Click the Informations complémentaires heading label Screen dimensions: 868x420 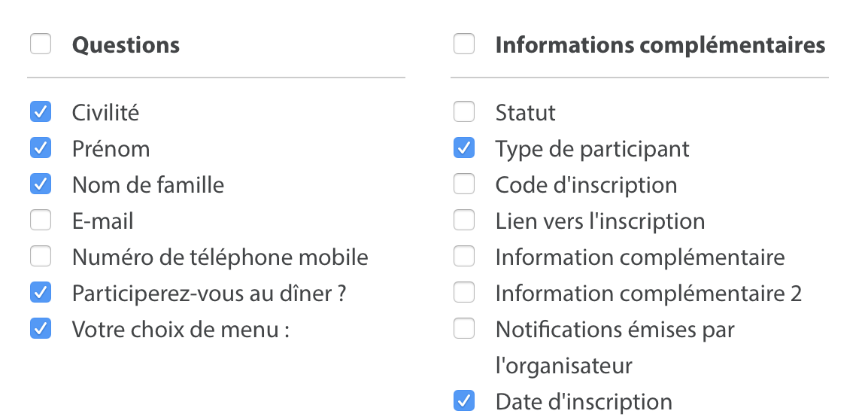point(660,45)
